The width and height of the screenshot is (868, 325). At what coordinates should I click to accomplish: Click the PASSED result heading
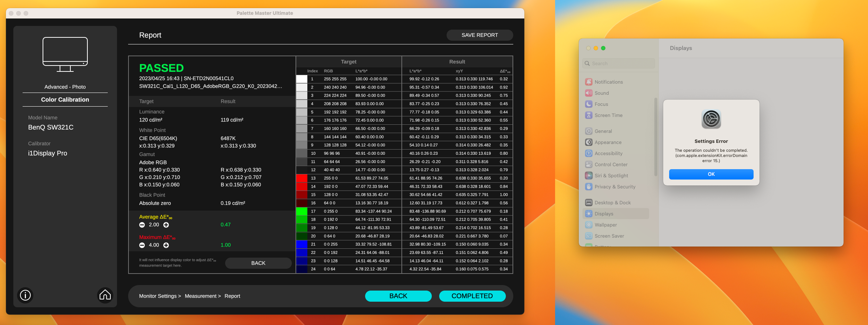161,68
